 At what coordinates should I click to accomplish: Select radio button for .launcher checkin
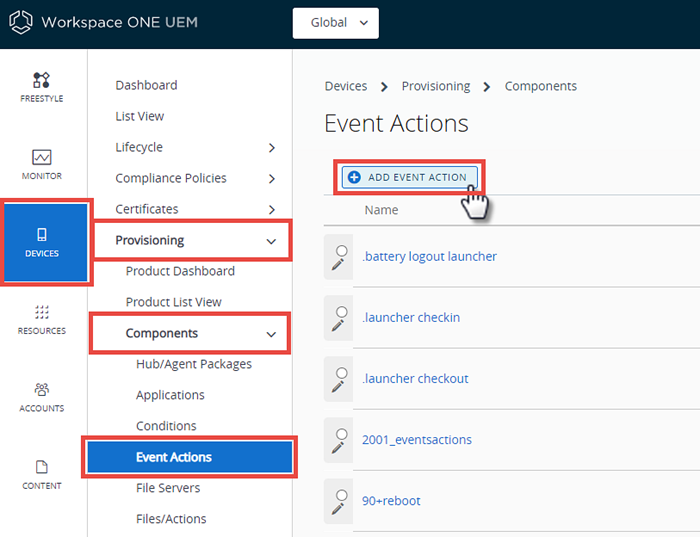click(x=342, y=312)
